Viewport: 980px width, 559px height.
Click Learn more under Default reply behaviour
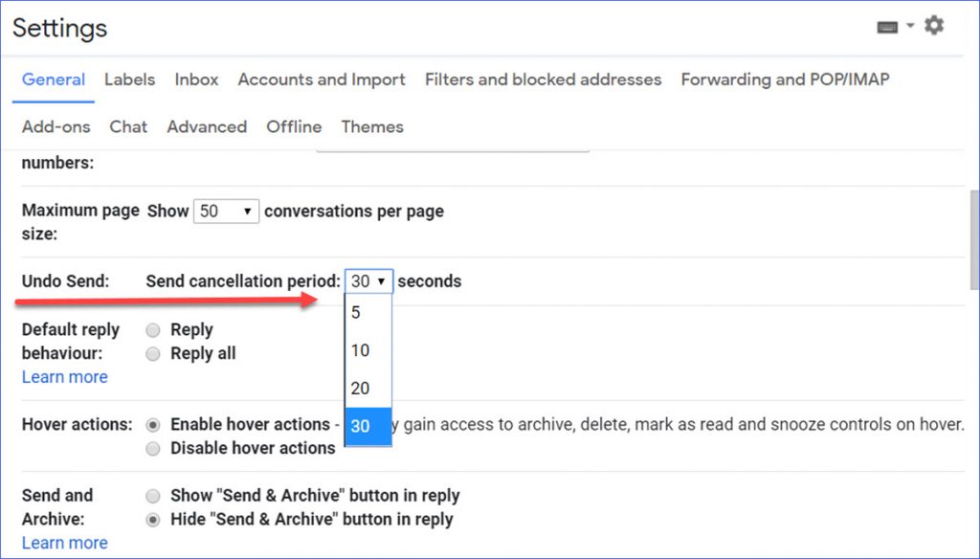64,377
